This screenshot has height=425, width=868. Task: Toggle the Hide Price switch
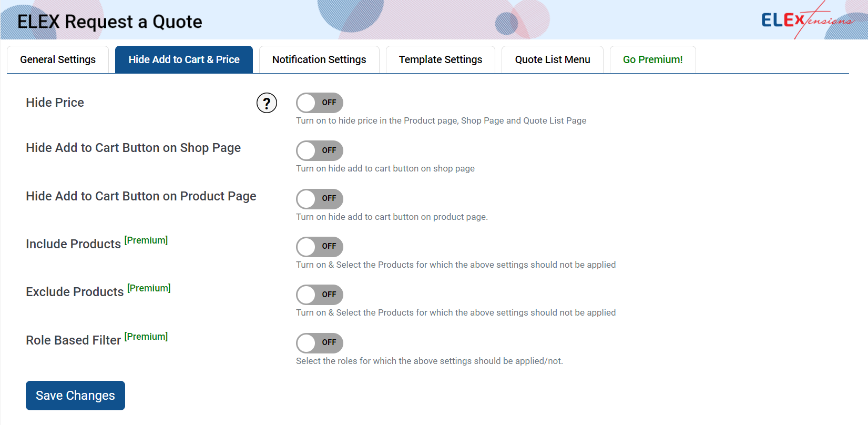[320, 103]
